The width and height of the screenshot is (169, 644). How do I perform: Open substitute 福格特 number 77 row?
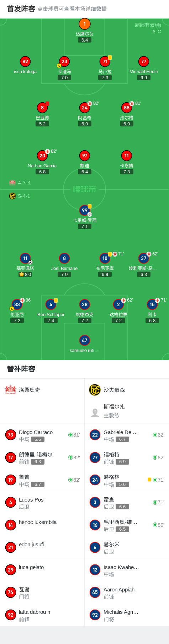(127, 458)
